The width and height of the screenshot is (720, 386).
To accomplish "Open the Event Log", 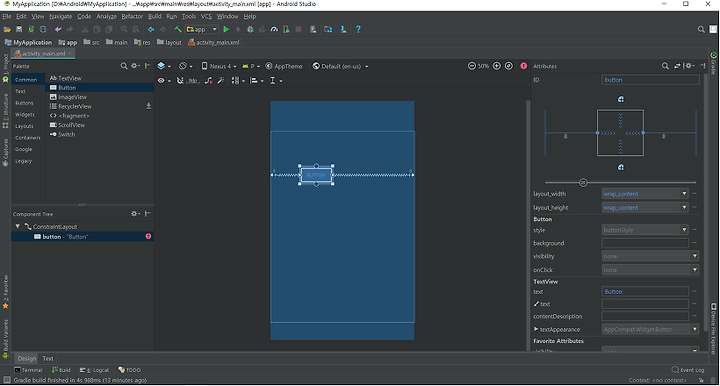I will tap(688, 370).
